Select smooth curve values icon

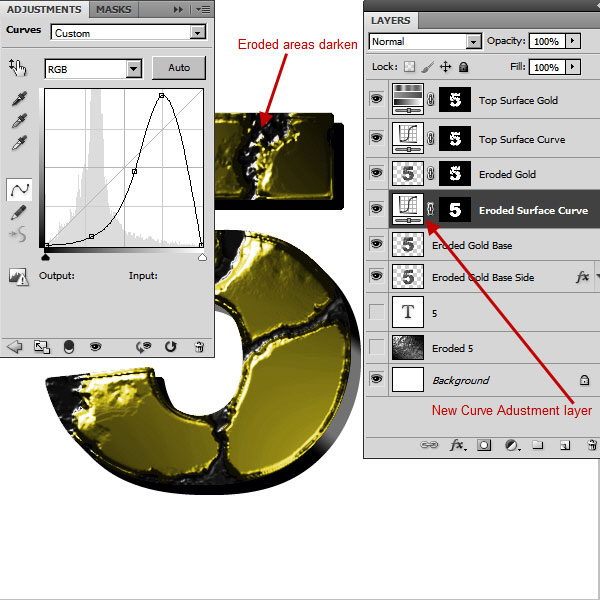(18, 234)
